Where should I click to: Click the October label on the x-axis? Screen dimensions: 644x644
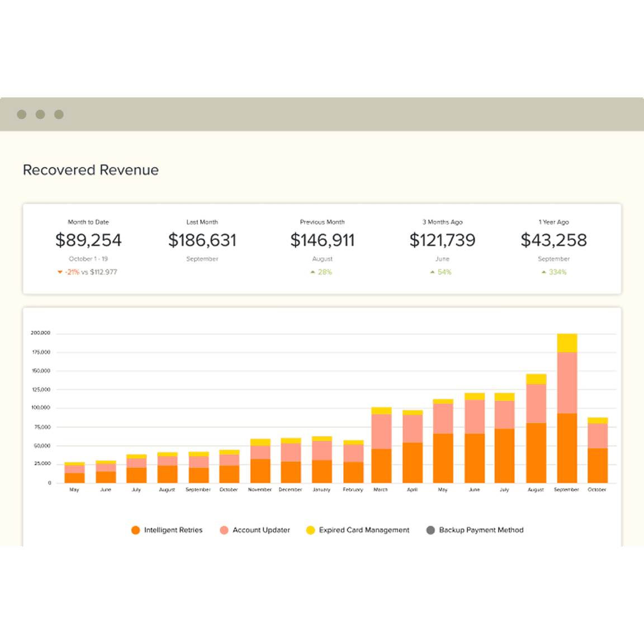pos(598,489)
